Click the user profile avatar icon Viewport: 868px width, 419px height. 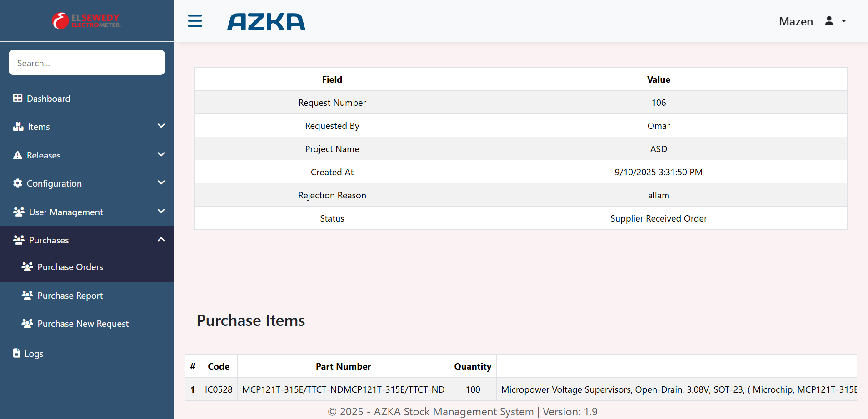click(829, 21)
